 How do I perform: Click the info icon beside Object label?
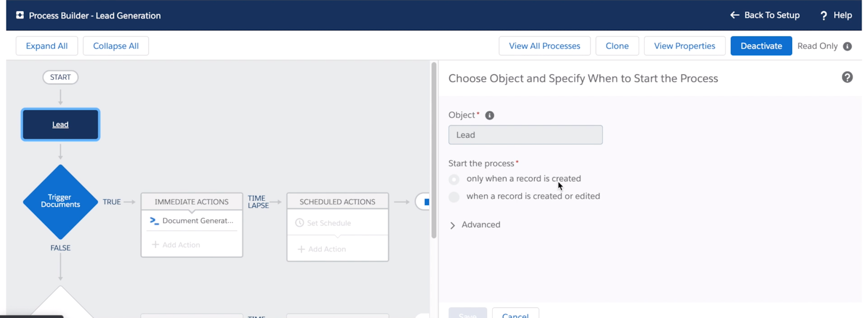489,115
